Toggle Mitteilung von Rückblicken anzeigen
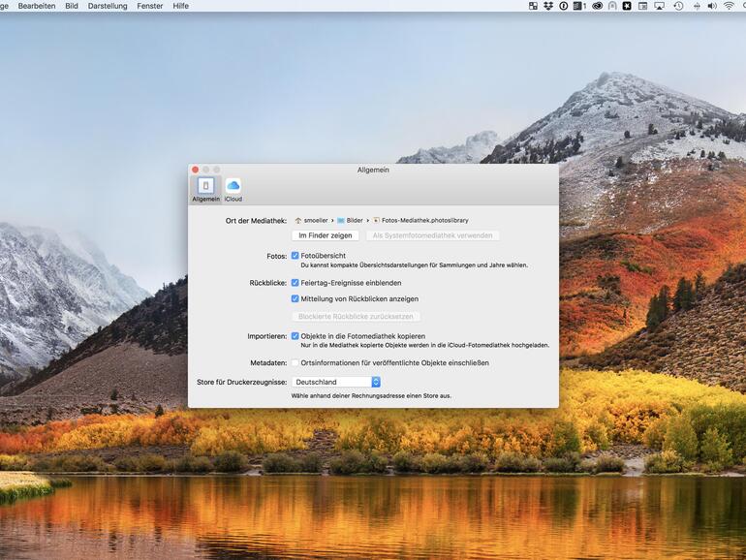This screenshot has width=746, height=560. point(295,298)
